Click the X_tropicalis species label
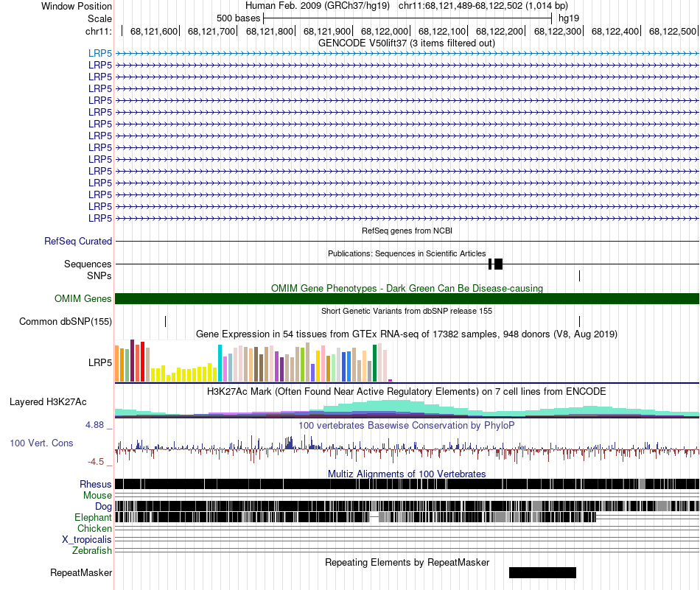The image size is (700, 590). pyautogui.click(x=87, y=540)
